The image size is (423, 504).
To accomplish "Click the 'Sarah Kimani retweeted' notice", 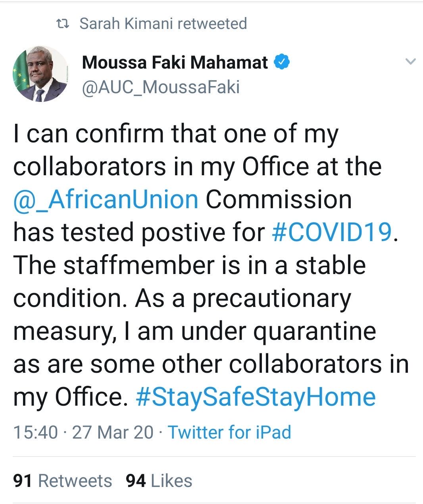I will coord(163,24).
